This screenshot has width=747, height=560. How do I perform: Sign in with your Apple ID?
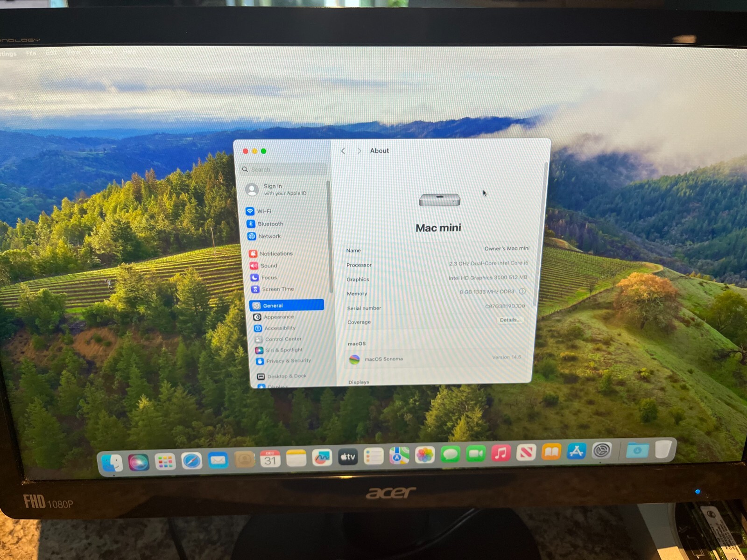pos(285,189)
